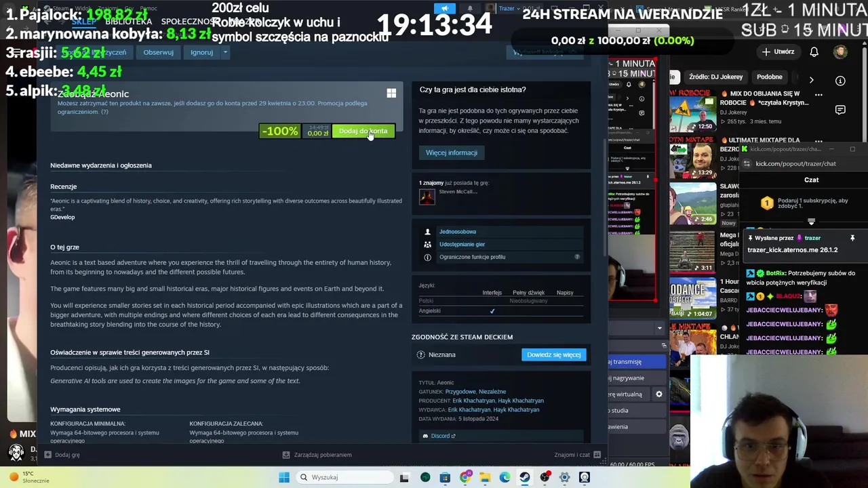Open the BIBLIOTEKA tab in Steam

[128, 22]
